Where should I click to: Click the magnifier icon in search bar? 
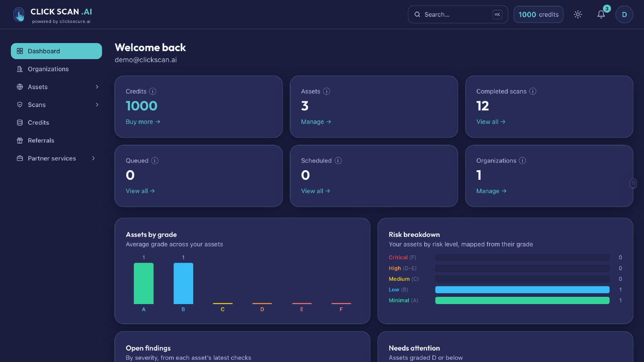[x=417, y=14]
